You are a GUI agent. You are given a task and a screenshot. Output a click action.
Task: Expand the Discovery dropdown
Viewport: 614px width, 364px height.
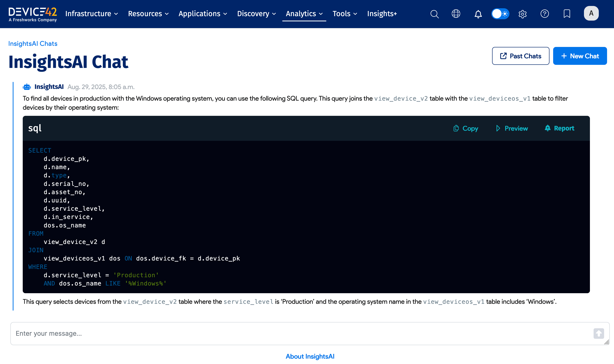pyautogui.click(x=256, y=14)
